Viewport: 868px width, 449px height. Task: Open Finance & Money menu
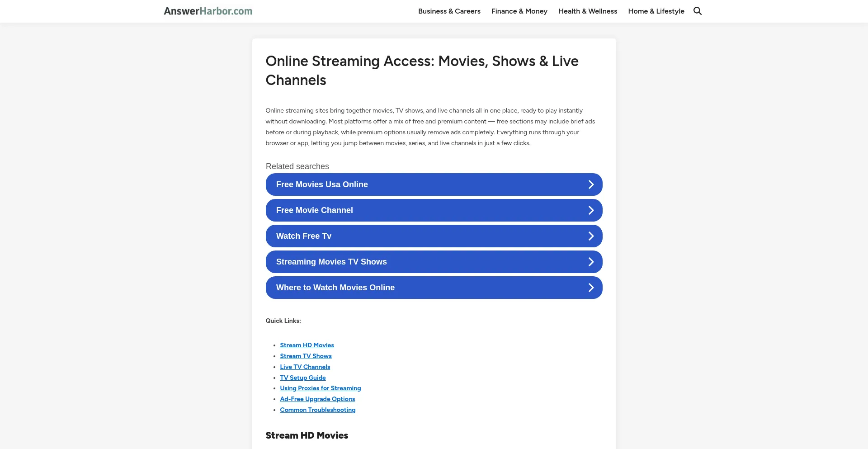pyautogui.click(x=519, y=11)
